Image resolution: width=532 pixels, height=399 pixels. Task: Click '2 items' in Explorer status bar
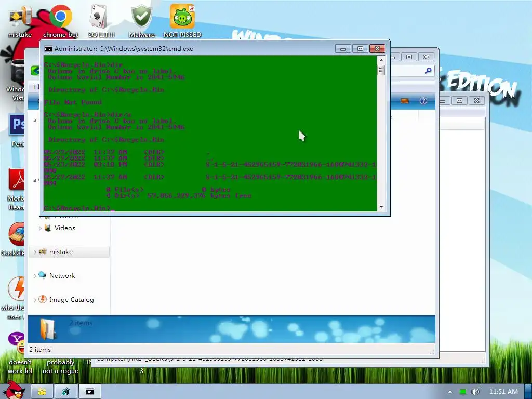tap(40, 350)
